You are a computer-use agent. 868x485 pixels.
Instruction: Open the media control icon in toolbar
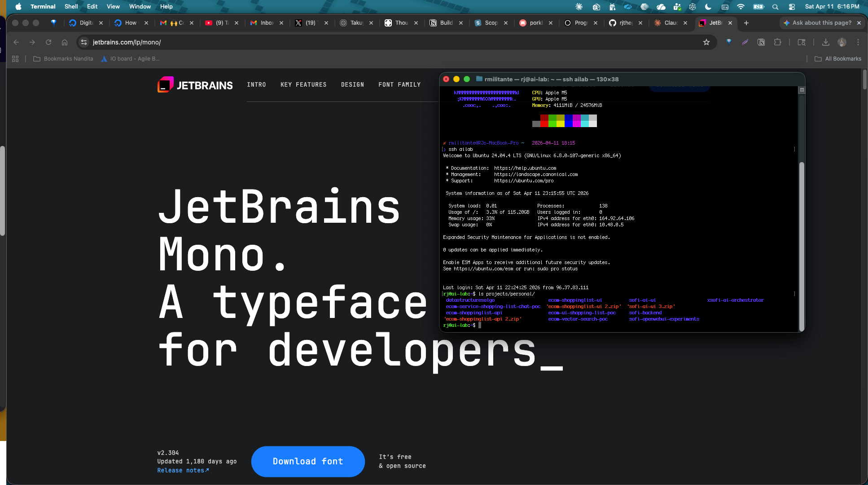[x=802, y=42]
